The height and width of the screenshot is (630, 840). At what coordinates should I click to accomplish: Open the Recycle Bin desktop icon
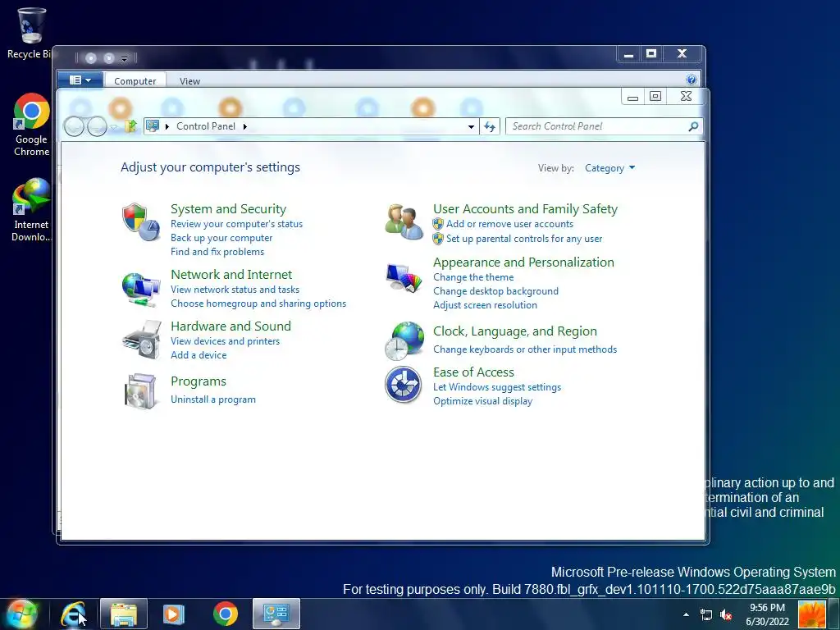[30, 33]
